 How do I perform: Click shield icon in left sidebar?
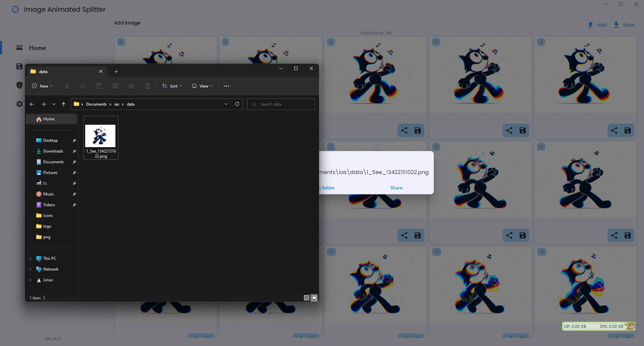tap(20, 85)
